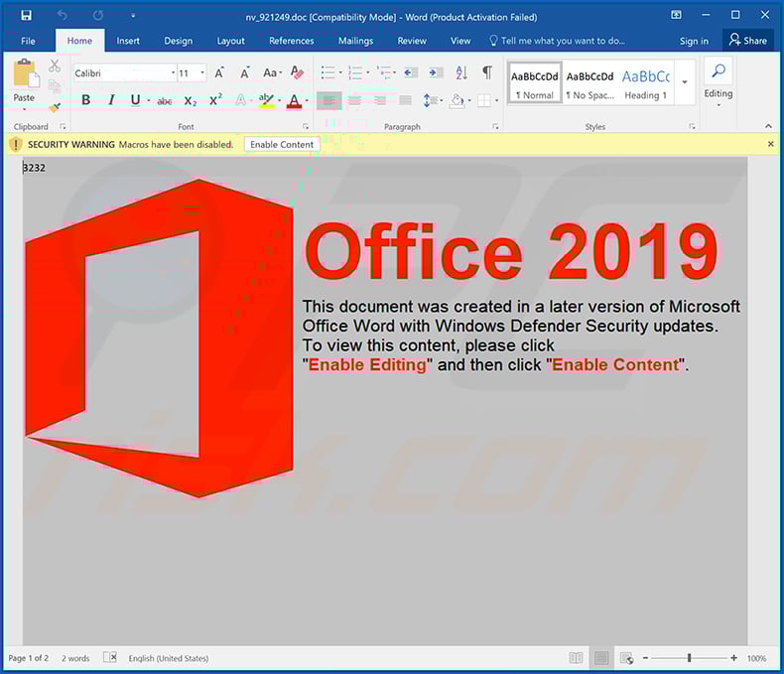Viewport: 784px width, 674px height.
Task: Click Enable Content in the security warning
Action: [282, 145]
